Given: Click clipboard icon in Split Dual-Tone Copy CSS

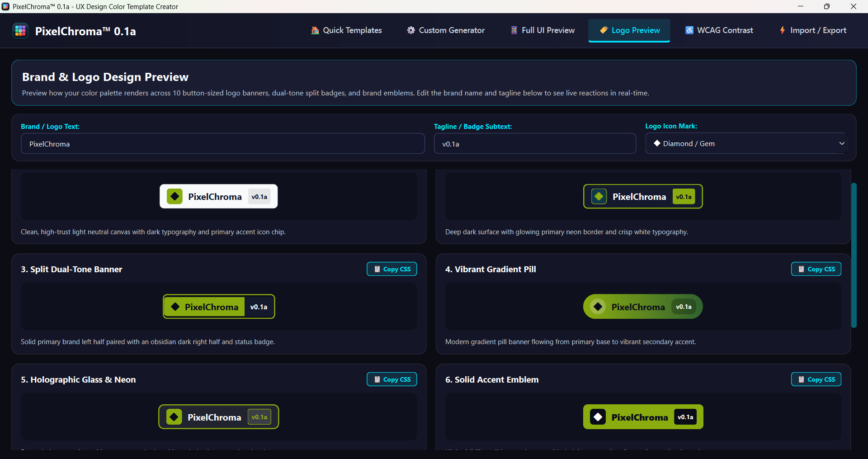Looking at the screenshot, I should tap(377, 269).
